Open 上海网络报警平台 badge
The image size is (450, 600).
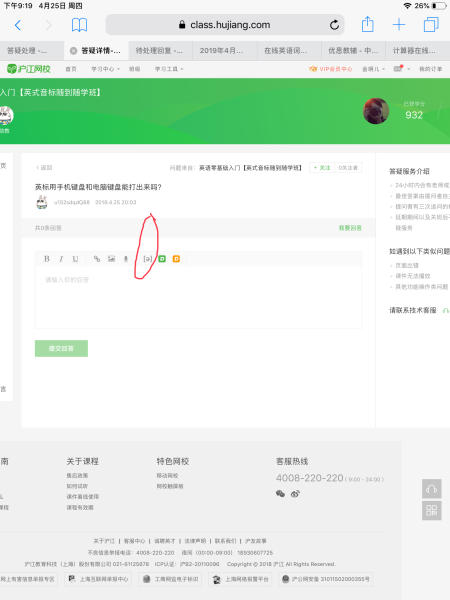click(240, 579)
